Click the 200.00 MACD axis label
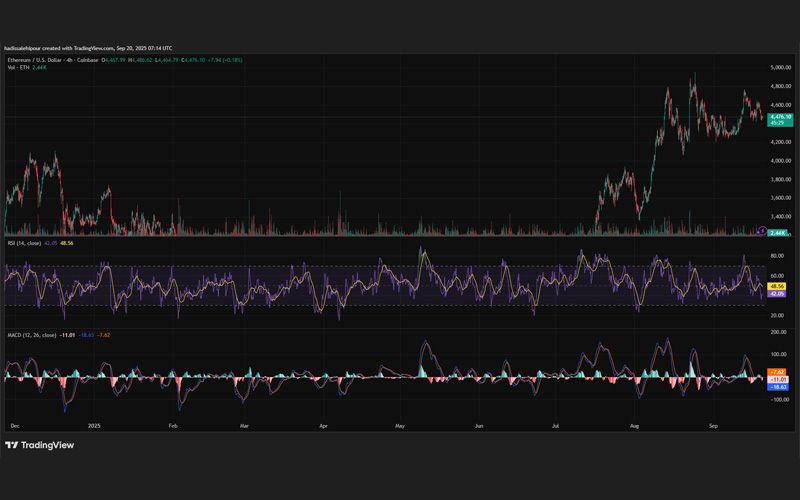Screen dimensions: 800x500 (779, 332)
